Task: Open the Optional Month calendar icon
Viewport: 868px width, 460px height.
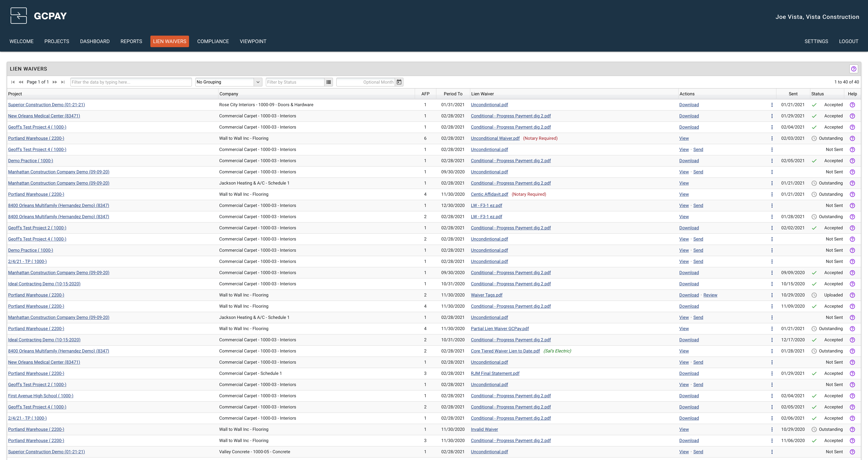Action: pyautogui.click(x=399, y=82)
